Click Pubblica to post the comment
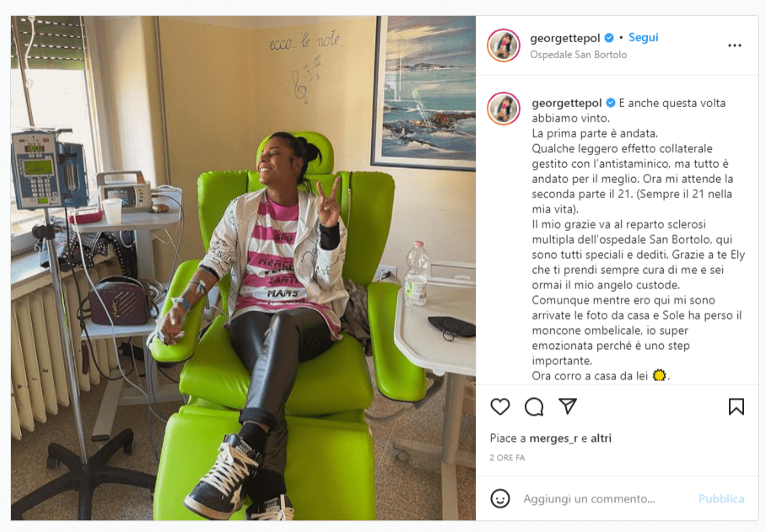Screen dimensions: 766x532 (721, 499)
